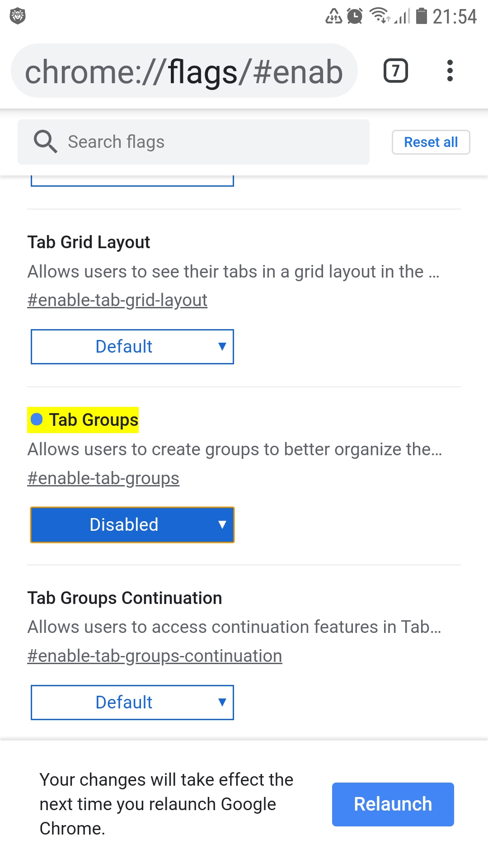This screenshot has height=868, width=488.
Task: Follow the #enable-tab-groups-continuation link
Action: tap(155, 656)
